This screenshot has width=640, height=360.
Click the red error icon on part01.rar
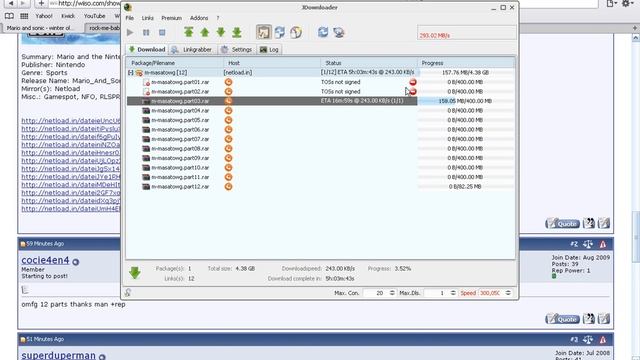click(x=413, y=82)
